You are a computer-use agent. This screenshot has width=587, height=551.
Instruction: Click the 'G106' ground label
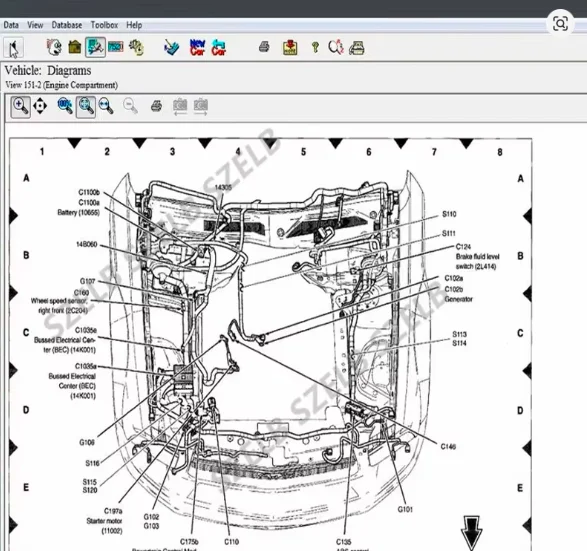pos(87,442)
